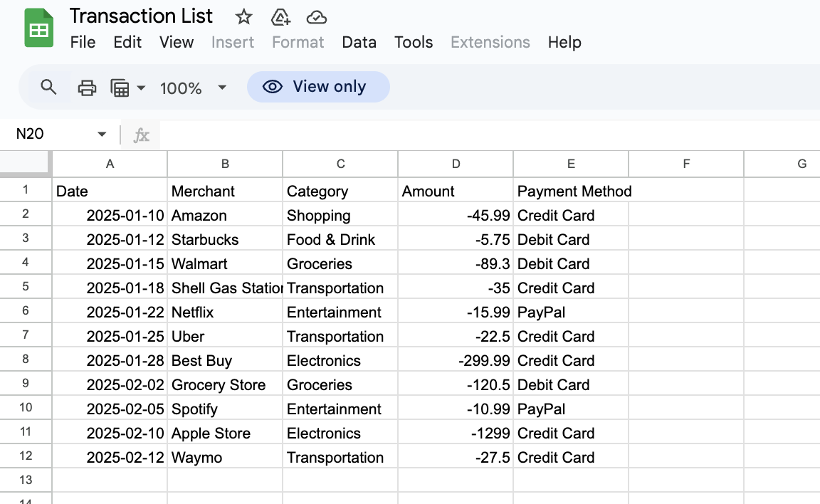
Task: Click the Transaction List document title
Action: [141, 16]
